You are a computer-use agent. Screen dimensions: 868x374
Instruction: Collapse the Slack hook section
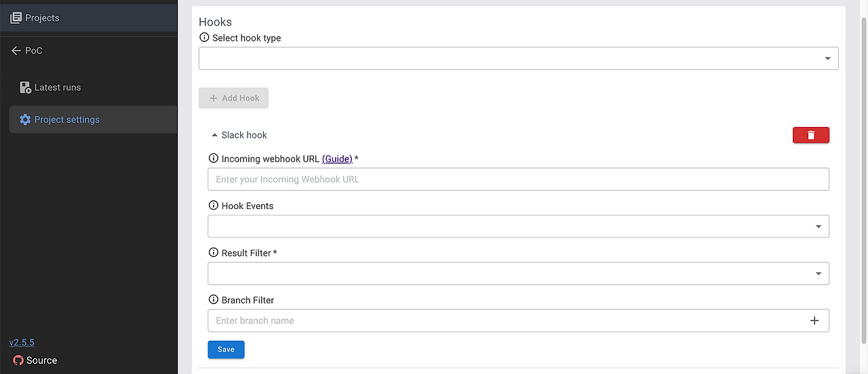pyautogui.click(x=215, y=135)
